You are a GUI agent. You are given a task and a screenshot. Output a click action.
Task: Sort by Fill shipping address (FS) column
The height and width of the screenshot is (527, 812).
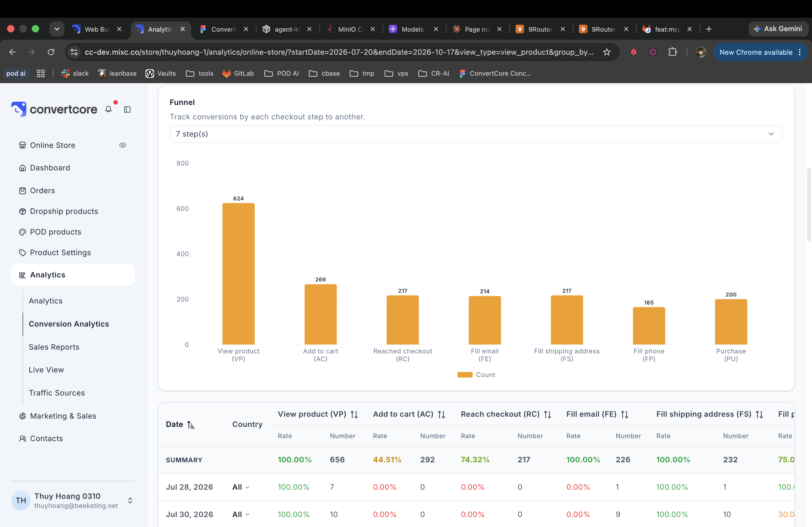(x=759, y=414)
